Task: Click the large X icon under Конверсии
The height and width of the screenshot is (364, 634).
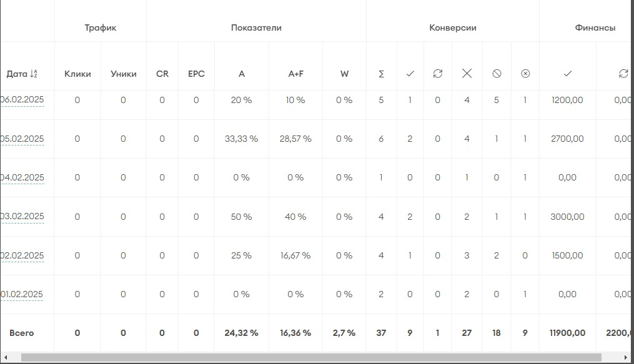Action: click(x=467, y=74)
